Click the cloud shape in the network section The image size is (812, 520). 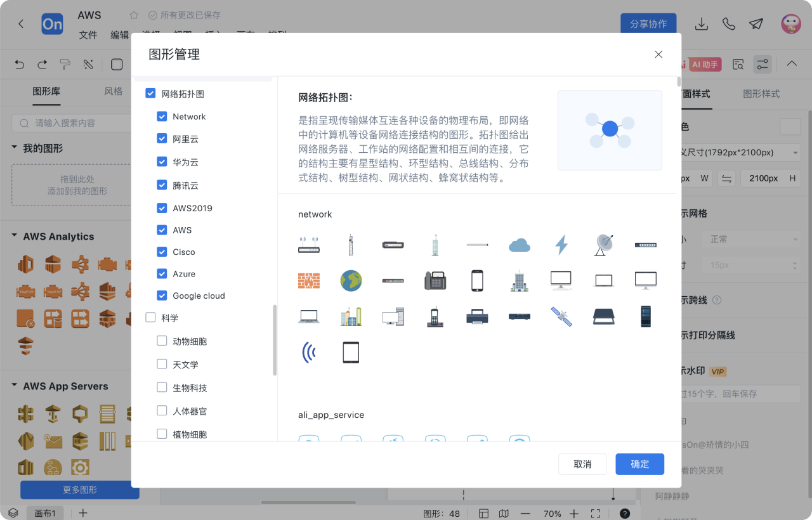click(519, 244)
